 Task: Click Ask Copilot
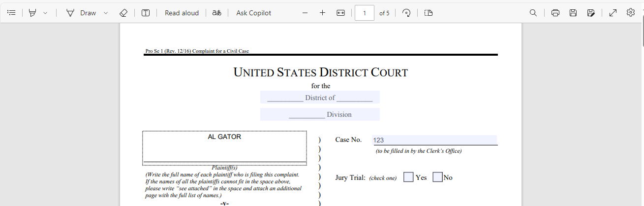253,13
